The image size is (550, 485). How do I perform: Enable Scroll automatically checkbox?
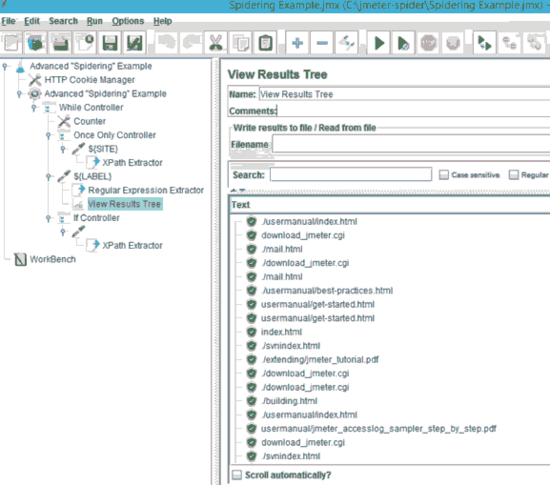pos(237,475)
